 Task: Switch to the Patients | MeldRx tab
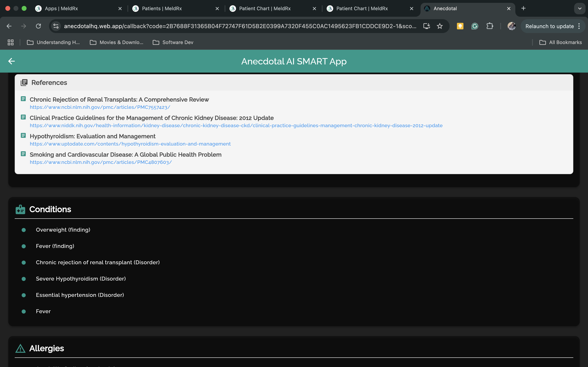coord(162,9)
